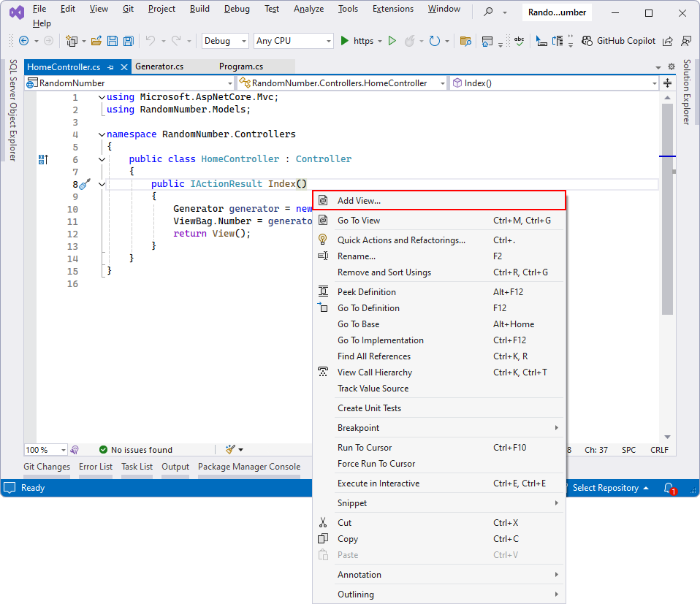Save all open files
Screen dimensions: 700x604
coord(128,41)
